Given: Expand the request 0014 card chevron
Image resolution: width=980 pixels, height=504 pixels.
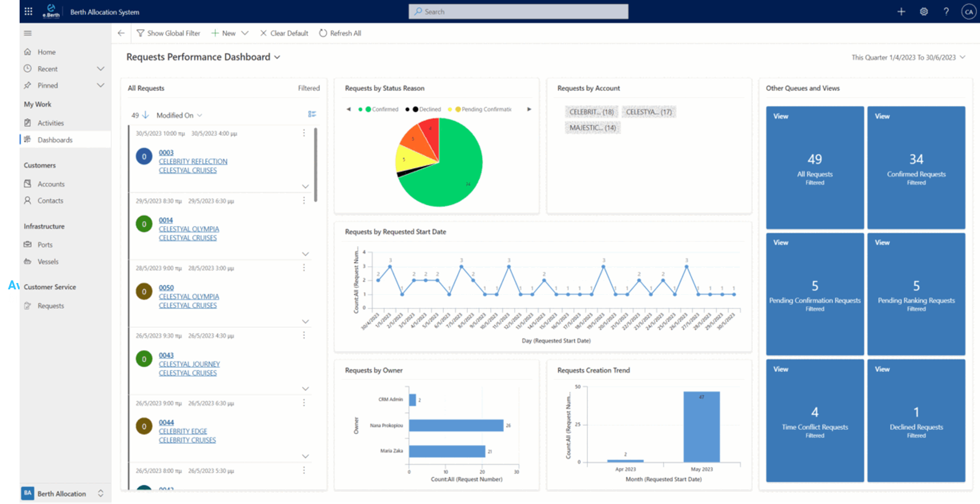Looking at the screenshot, I should pyautogui.click(x=305, y=254).
